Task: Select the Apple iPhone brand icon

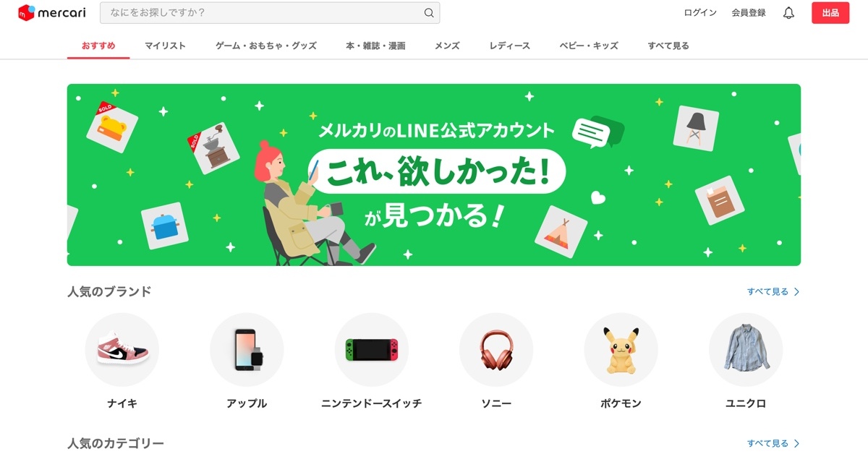Action: click(247, 350)
